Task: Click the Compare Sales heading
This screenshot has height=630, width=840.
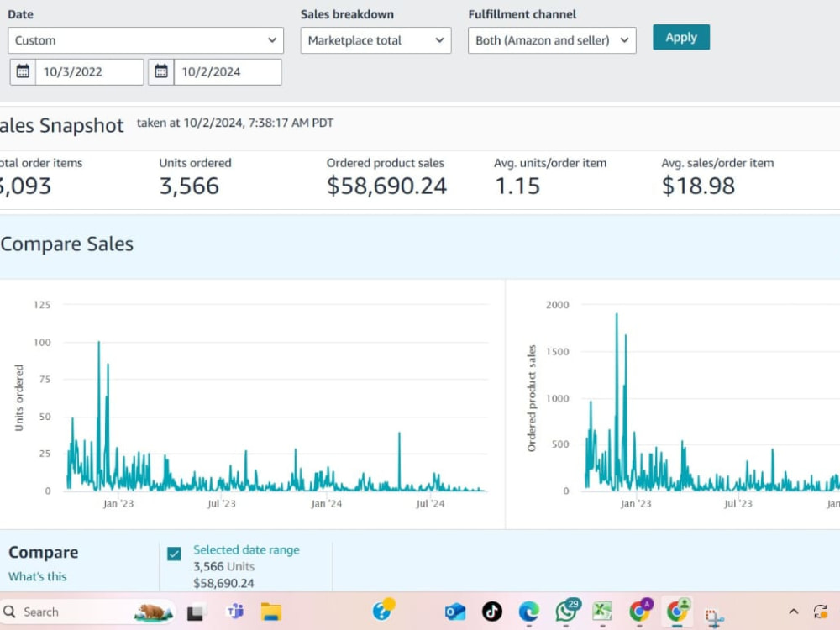Action: click(x=67, y=244)
